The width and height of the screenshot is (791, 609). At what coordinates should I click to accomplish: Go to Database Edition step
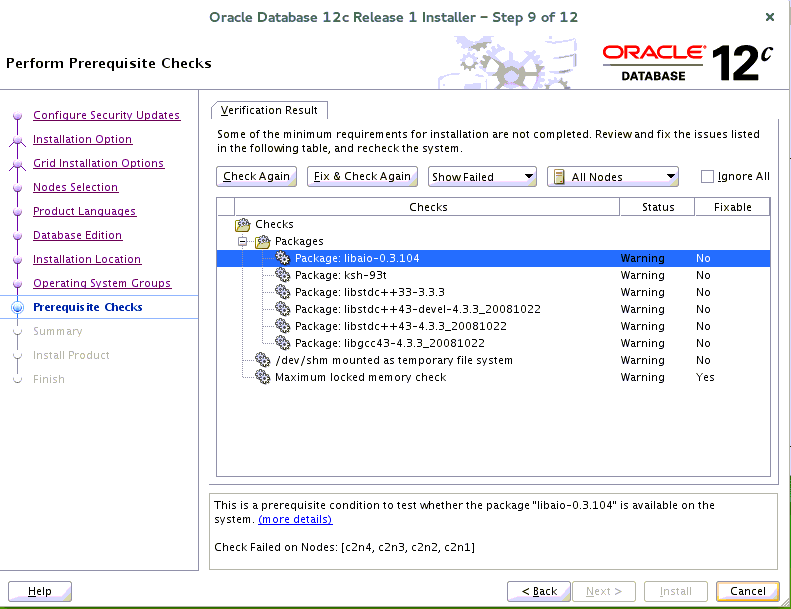pyautogui.click(x=78, y=235)
